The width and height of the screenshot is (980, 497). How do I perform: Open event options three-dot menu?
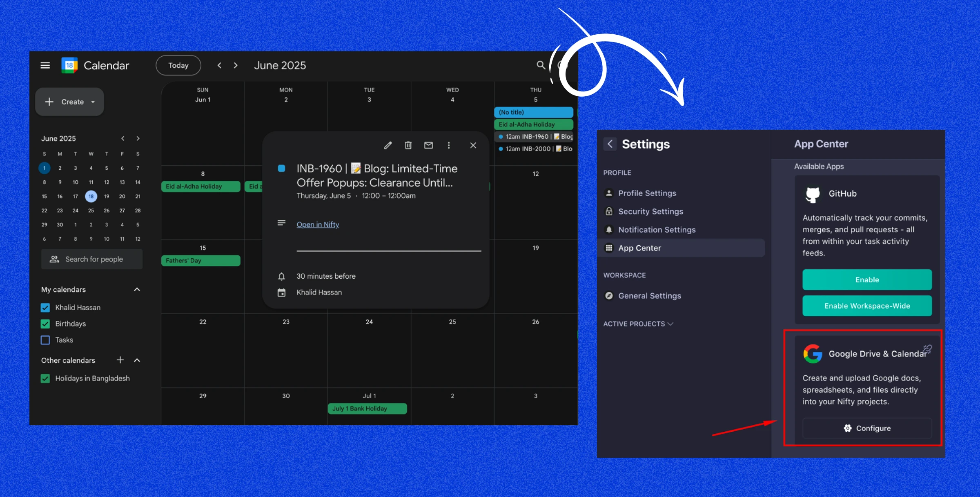[x=449, y=145]
